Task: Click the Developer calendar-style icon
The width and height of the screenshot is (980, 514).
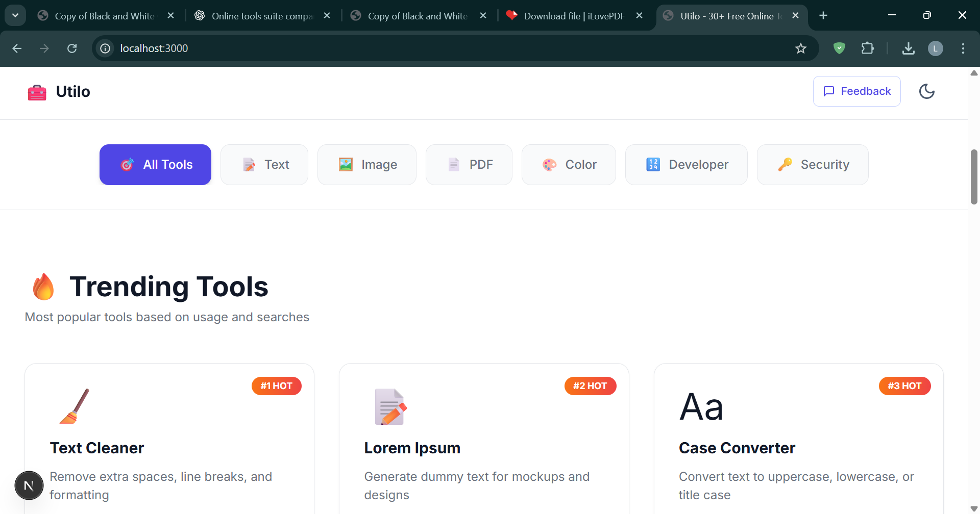Action: click(653, 164)
